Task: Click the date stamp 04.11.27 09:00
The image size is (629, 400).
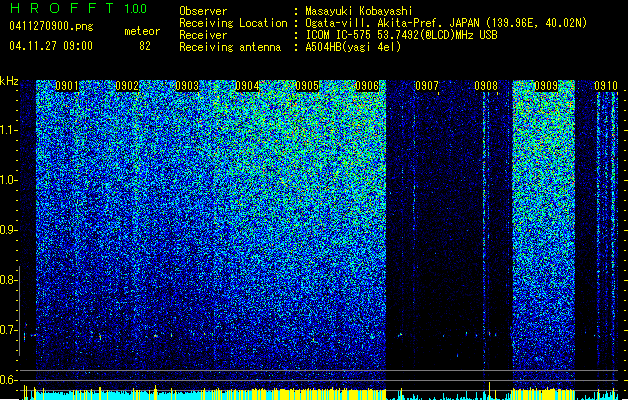Action: (x=51, y=46)
